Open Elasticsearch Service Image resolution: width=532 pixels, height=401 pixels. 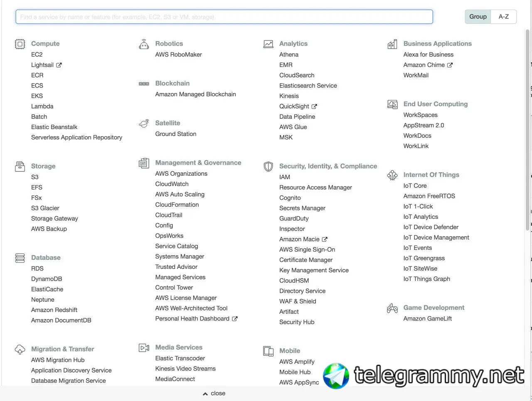click(x=308, y=86)
